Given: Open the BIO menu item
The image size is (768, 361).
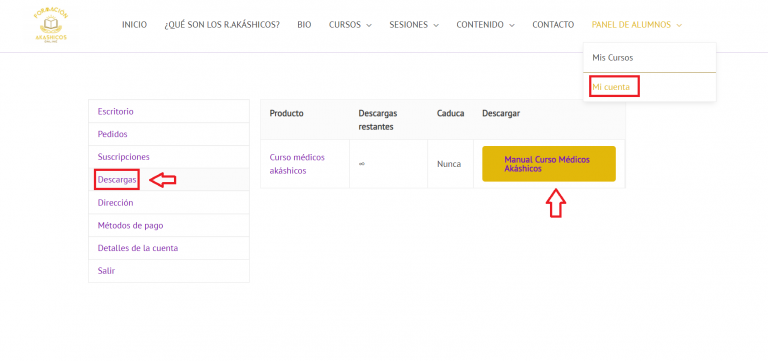Looking at the screenshot, I should click(304, 24).
